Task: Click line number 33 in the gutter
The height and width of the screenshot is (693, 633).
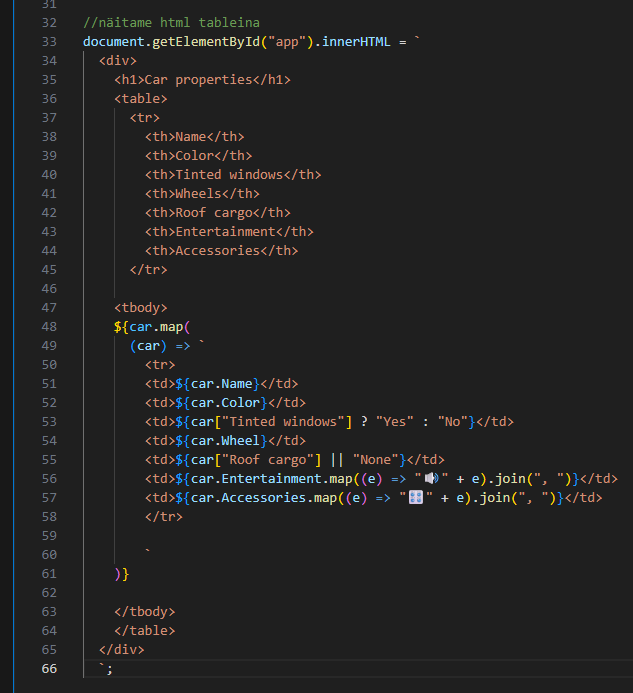Action: pyautogui.click(x=49, y=42)
